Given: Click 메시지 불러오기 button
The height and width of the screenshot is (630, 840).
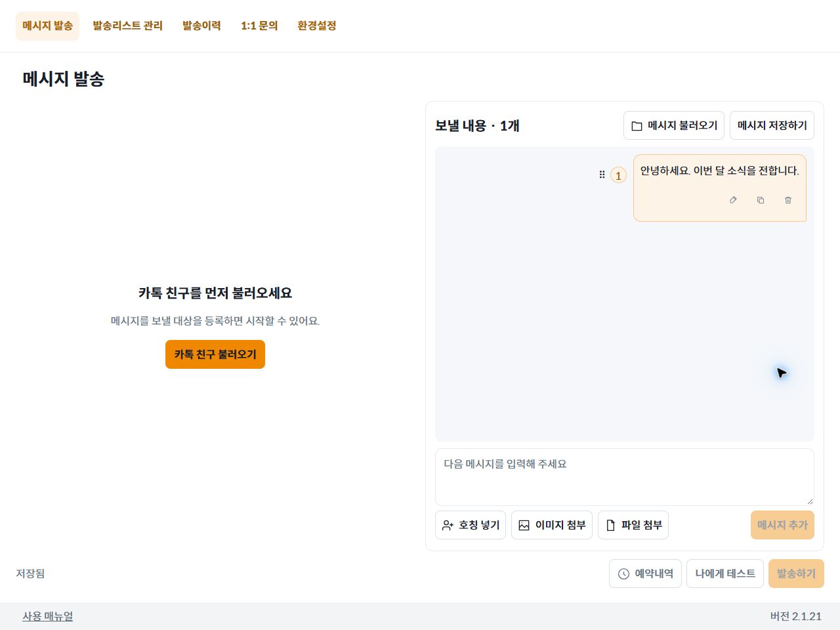Looking at the screenshot, I should 674,125.
